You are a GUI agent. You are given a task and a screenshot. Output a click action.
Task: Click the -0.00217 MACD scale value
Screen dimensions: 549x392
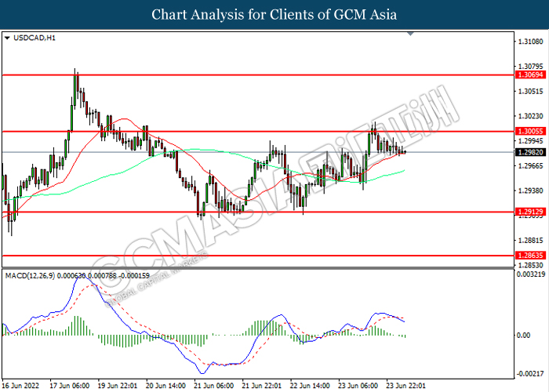(x=530, y=374)
